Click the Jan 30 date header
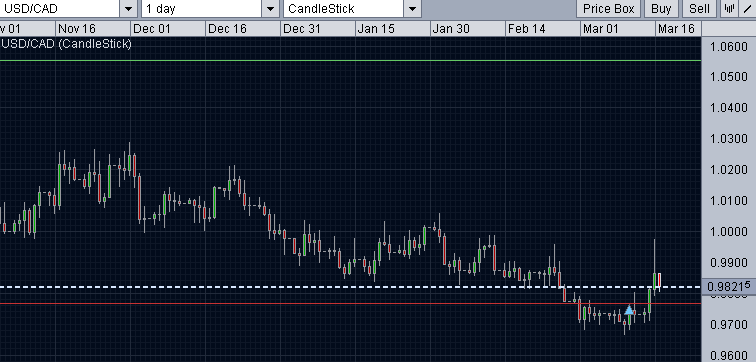The height and width of the screenshot is (362, 756). point(451,29)
